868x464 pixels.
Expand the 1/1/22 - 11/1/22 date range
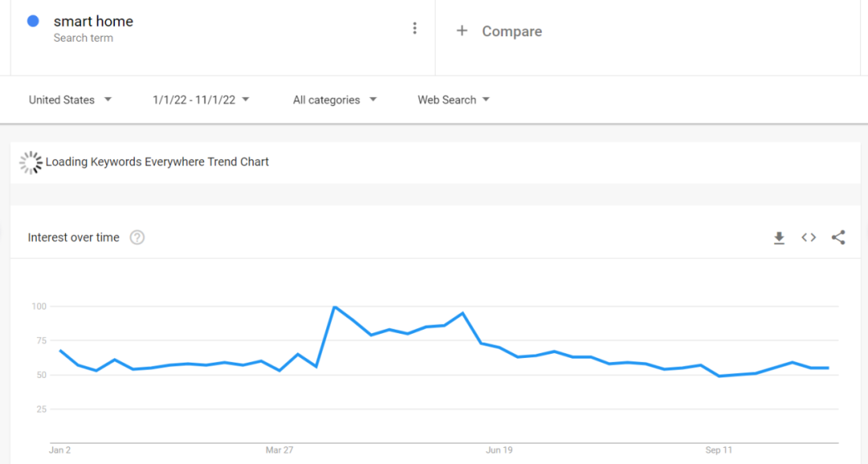(201, 100)
